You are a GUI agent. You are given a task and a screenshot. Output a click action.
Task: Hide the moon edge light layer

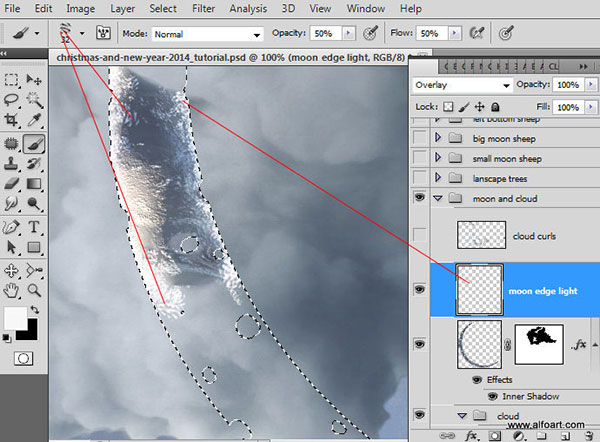tap(420, 289)
